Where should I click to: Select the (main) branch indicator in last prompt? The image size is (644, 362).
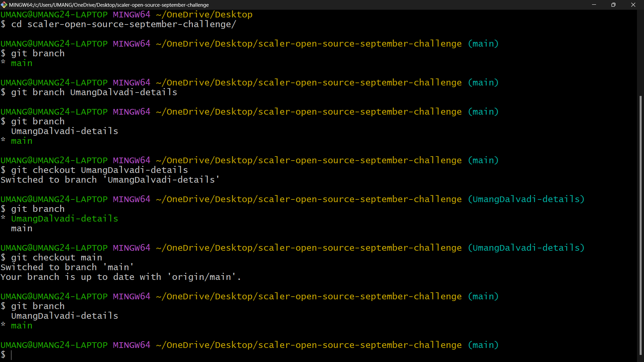483,345
